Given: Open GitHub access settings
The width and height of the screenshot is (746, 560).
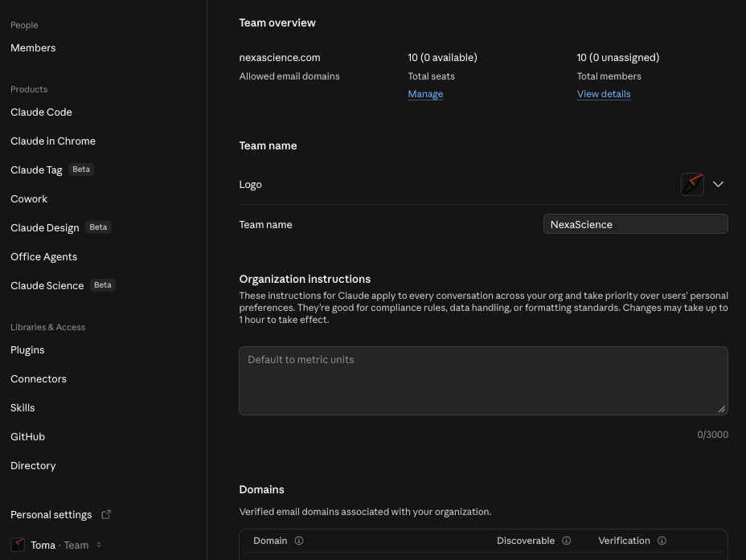Looking at the screenshot, I should pyautogui.click(x=27, y=437).
